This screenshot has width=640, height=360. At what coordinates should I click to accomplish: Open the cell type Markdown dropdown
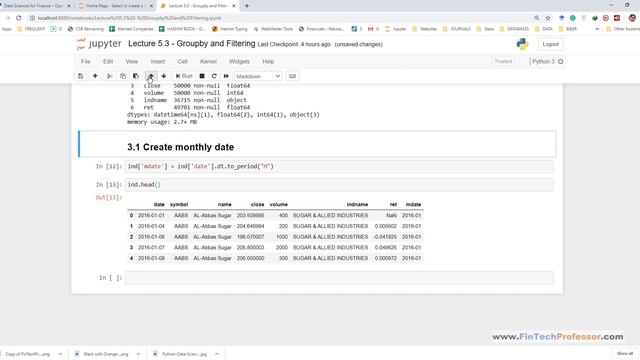pos(258,76)
